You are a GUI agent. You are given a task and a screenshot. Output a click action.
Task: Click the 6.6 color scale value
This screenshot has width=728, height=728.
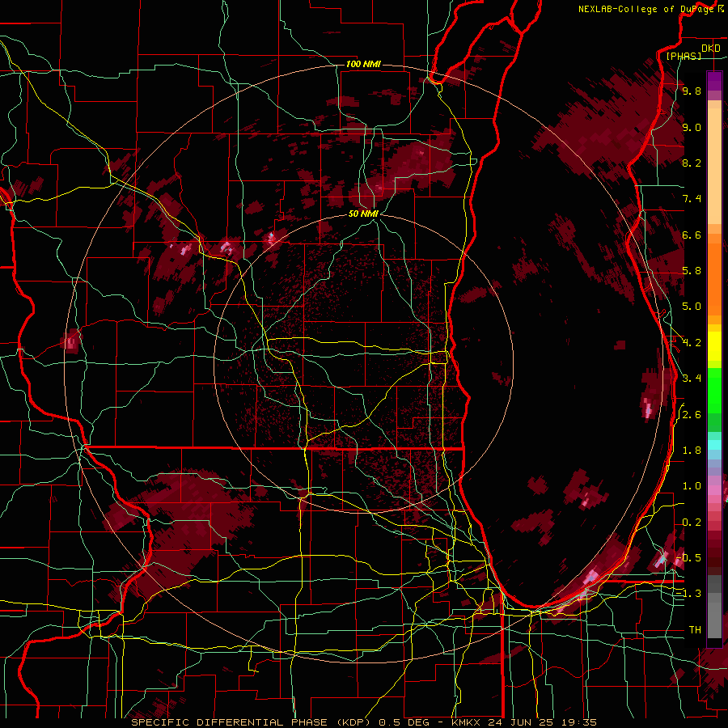tap(692, 235)
